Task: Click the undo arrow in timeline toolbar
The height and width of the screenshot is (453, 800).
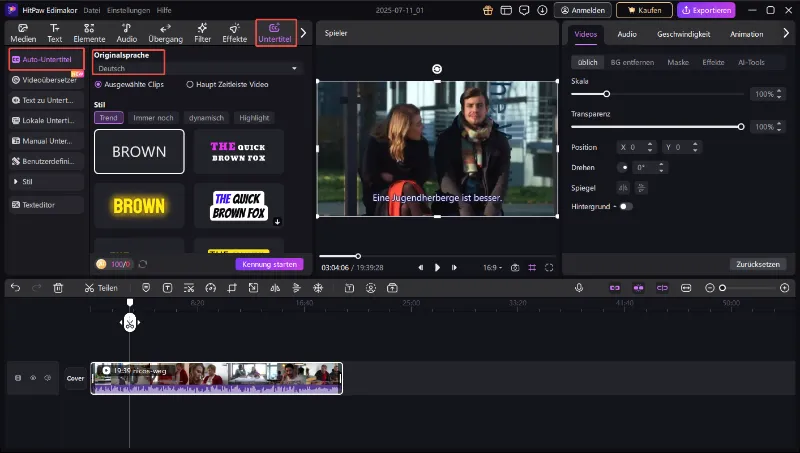Action: click(15, 288)
